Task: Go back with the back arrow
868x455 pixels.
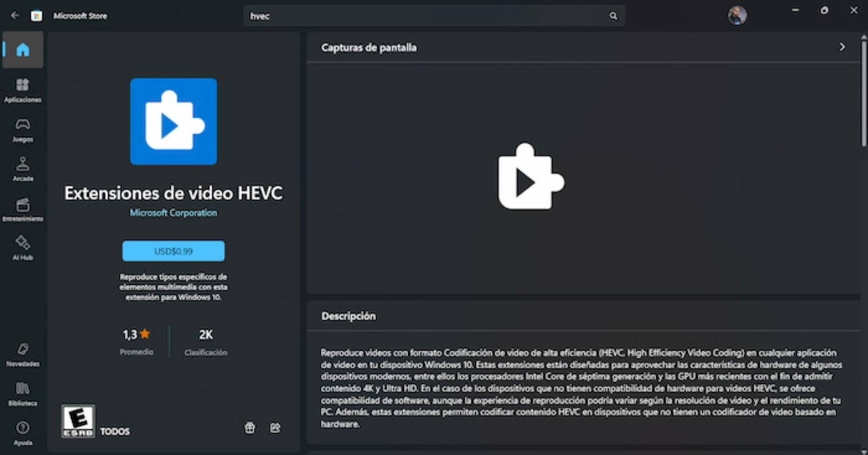Action: [x=15, y=16]
